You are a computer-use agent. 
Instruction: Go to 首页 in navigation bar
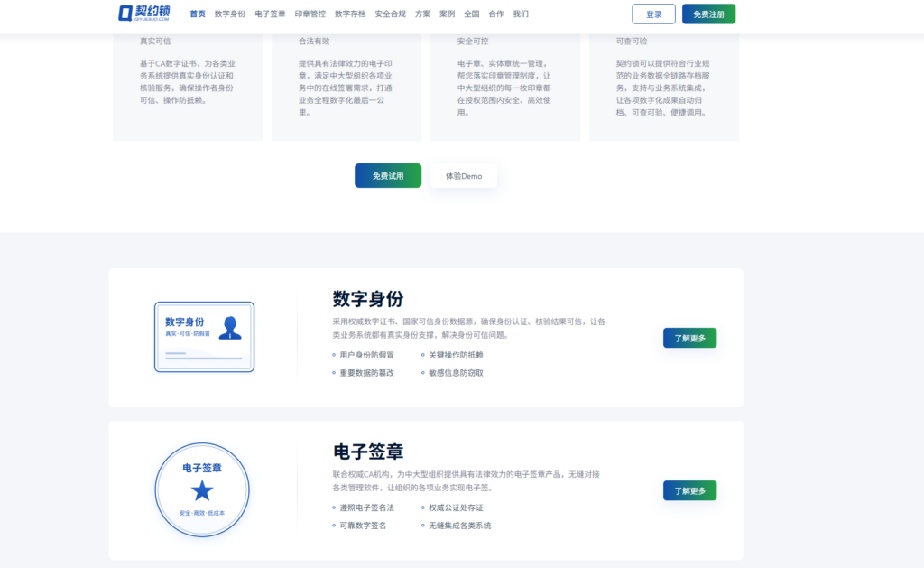point(198,14)
